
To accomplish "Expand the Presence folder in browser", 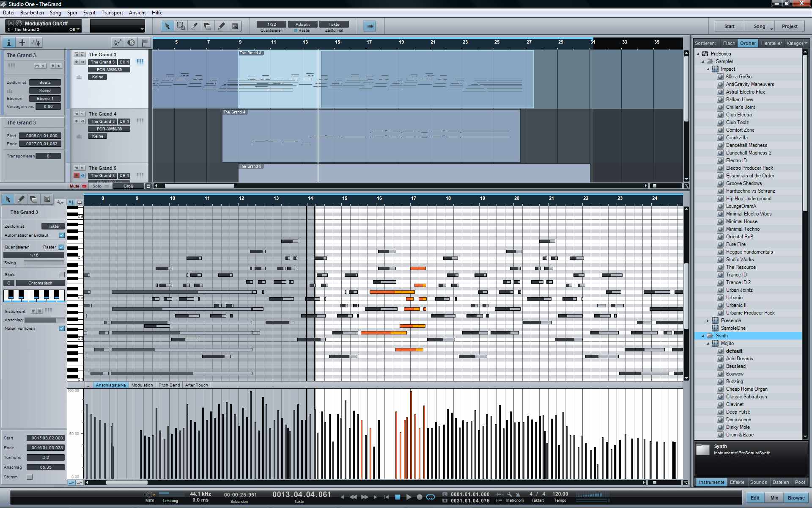I will tap(708, 320).
